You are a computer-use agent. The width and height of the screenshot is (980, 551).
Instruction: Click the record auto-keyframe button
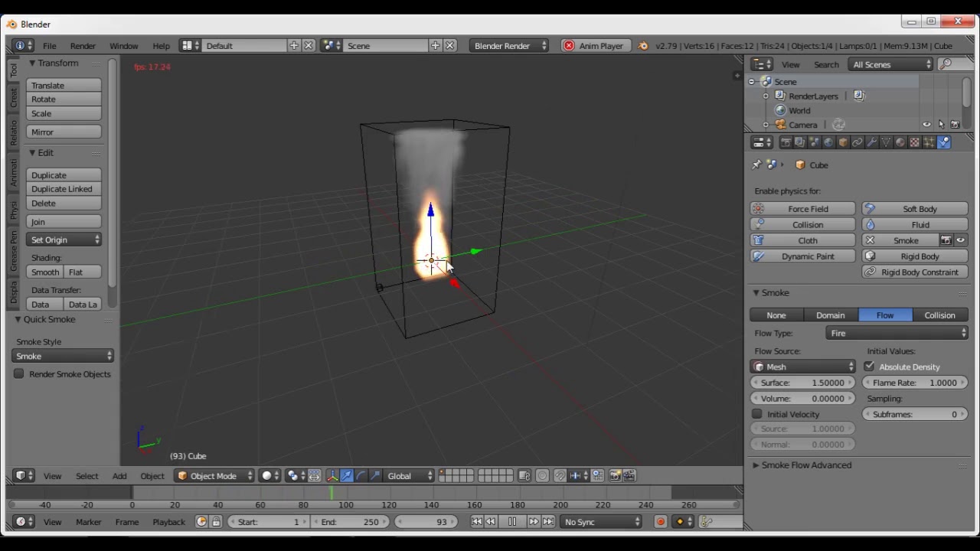[660, 522]
